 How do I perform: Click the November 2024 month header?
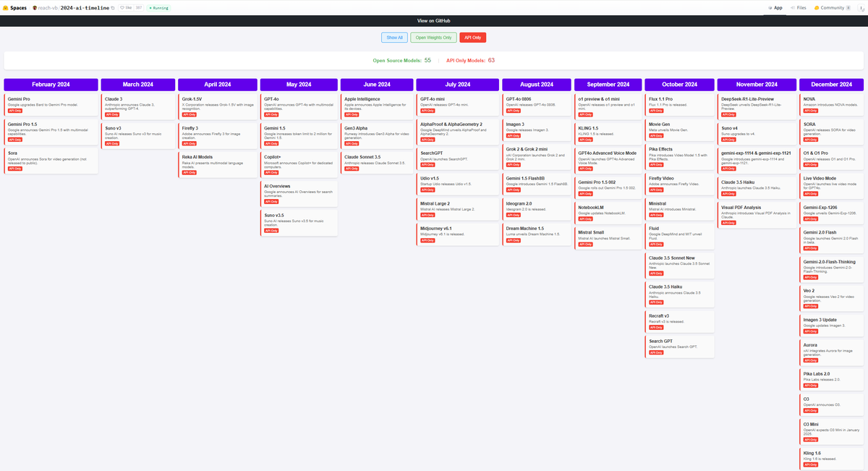[757, 85]
